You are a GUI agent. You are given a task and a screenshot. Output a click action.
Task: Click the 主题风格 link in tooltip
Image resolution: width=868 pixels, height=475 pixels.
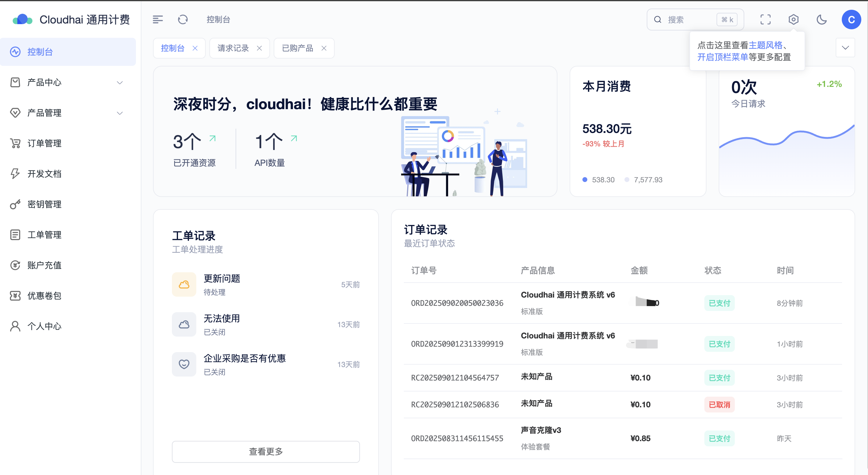pyautogui.click(x=765, y=45)
